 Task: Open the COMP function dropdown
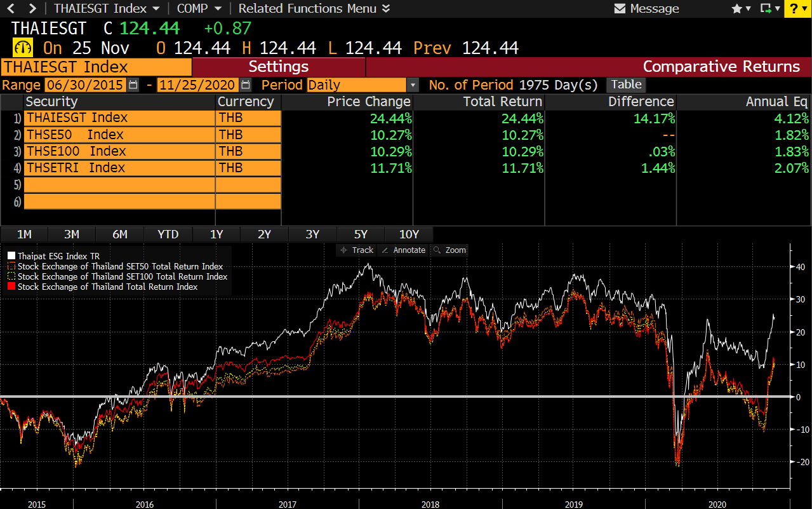point(199,9)
